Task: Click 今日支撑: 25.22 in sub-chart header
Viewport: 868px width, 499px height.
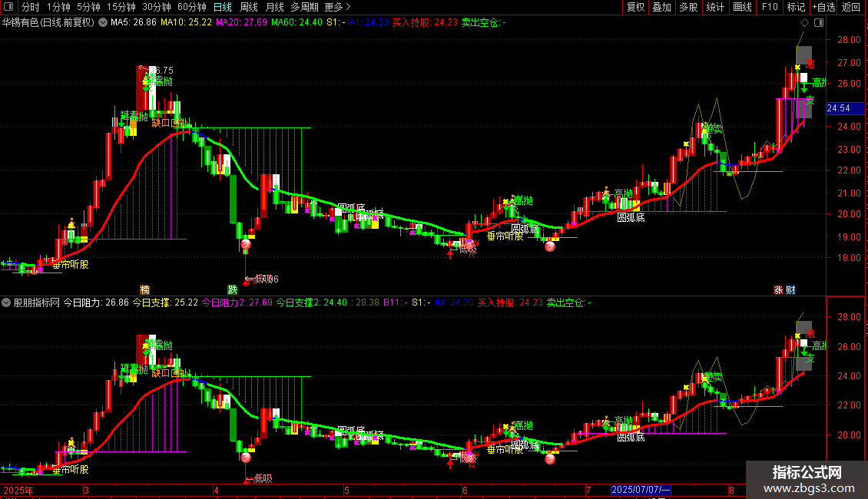Action: tap(165, 302)
